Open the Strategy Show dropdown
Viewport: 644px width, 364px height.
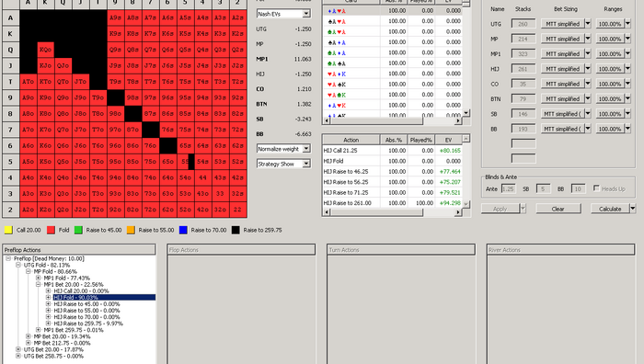coord(306,164)
